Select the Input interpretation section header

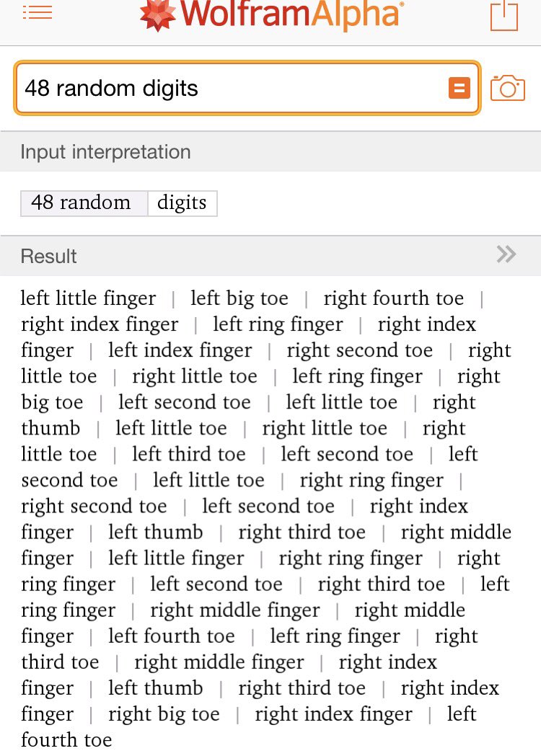[106, 152]
